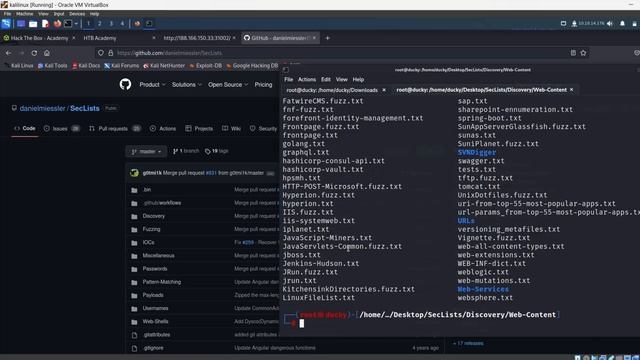Open the Fuzzing folder on GitHub
The width and height of the screenshot is (640, 360).
(151, 229)
